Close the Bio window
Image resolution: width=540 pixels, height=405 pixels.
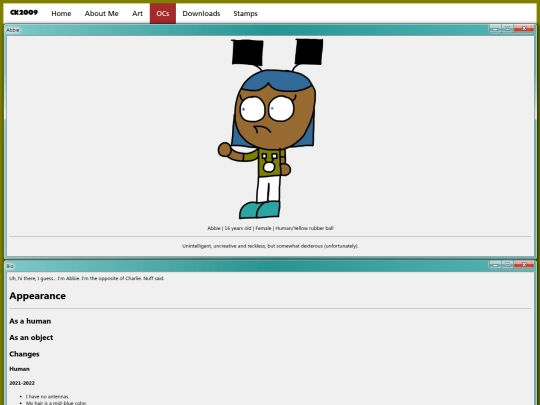point(524,264)
